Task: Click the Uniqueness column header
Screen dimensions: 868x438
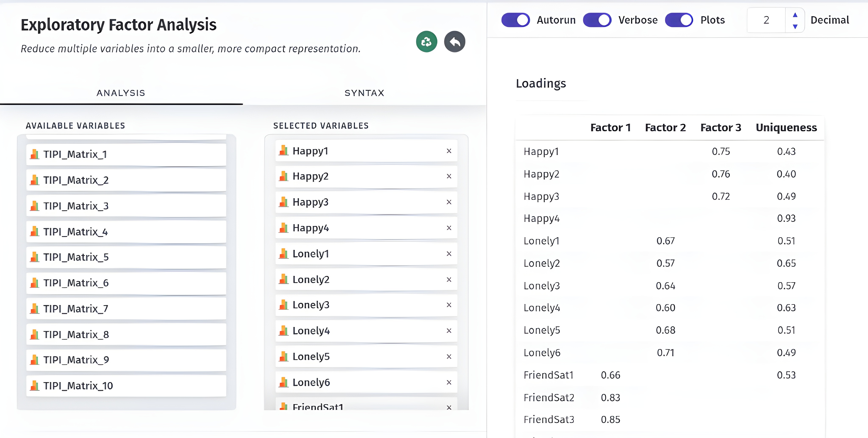Action: click(786, 128)
